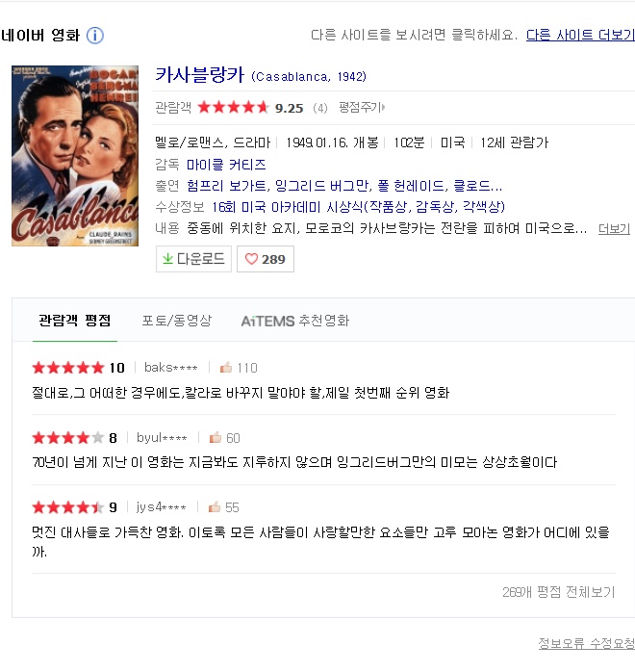Open the 카사블랑카 movie title link

(x=199, y=74)
